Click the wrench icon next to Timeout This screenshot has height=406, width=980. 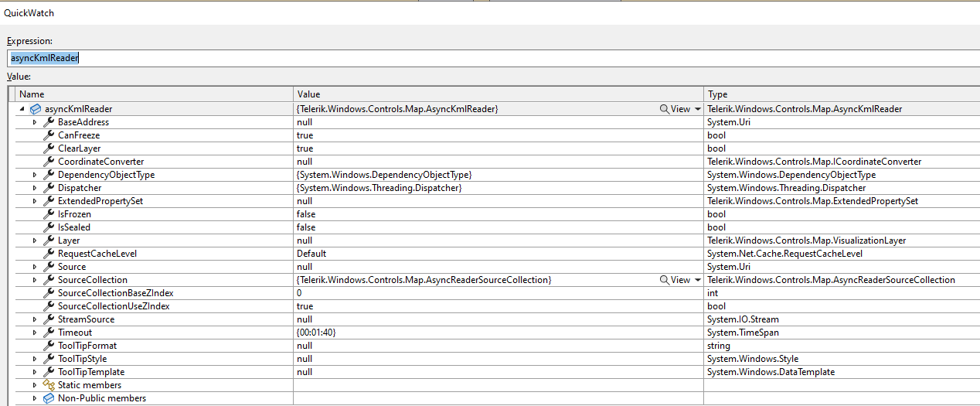click(x=49, y=333)
